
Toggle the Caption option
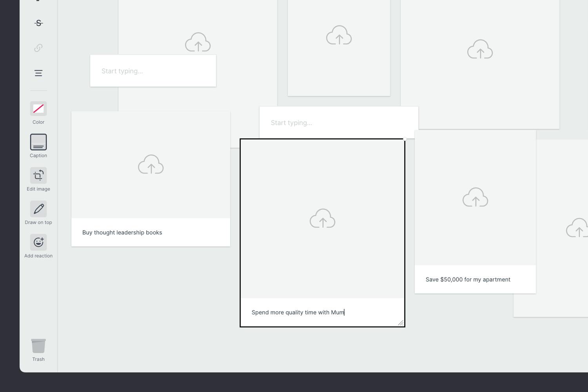38,142
